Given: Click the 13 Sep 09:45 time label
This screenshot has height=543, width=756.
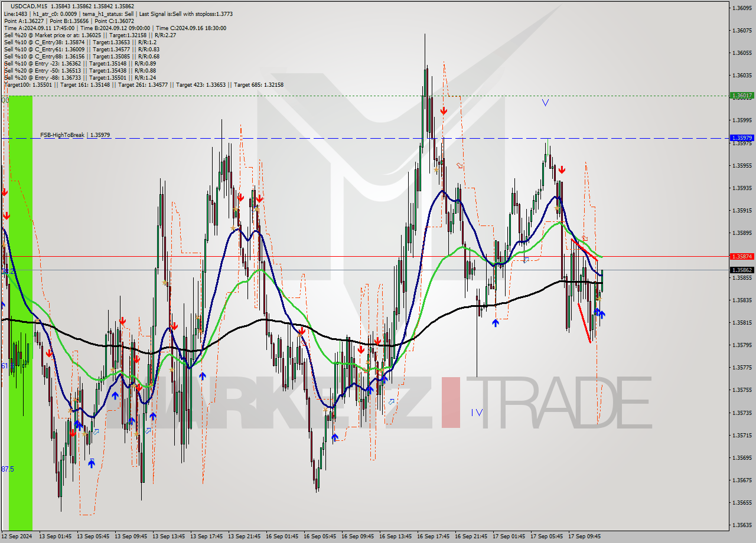Looking at the screenshot, I should pos(131,537).
